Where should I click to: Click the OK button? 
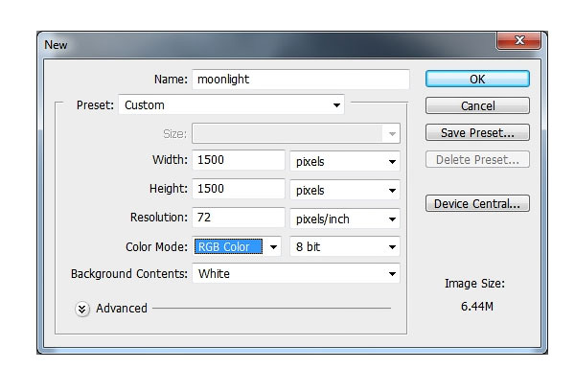[x=477, y=79]
